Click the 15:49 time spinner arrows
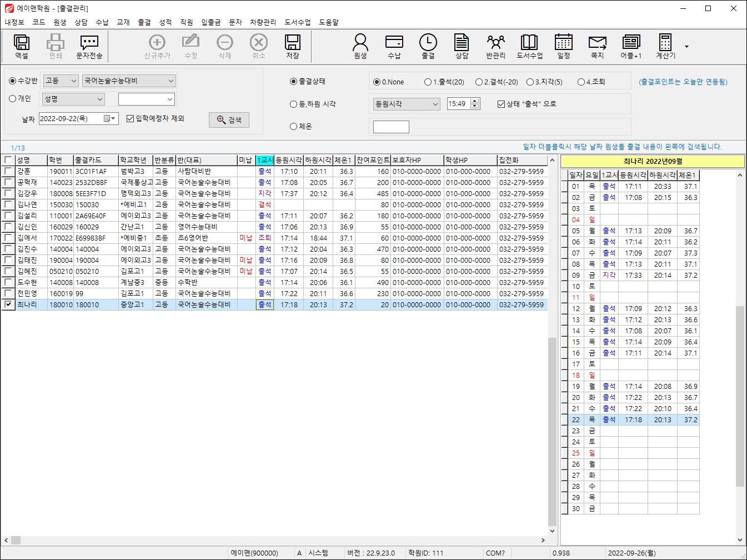 474,104
